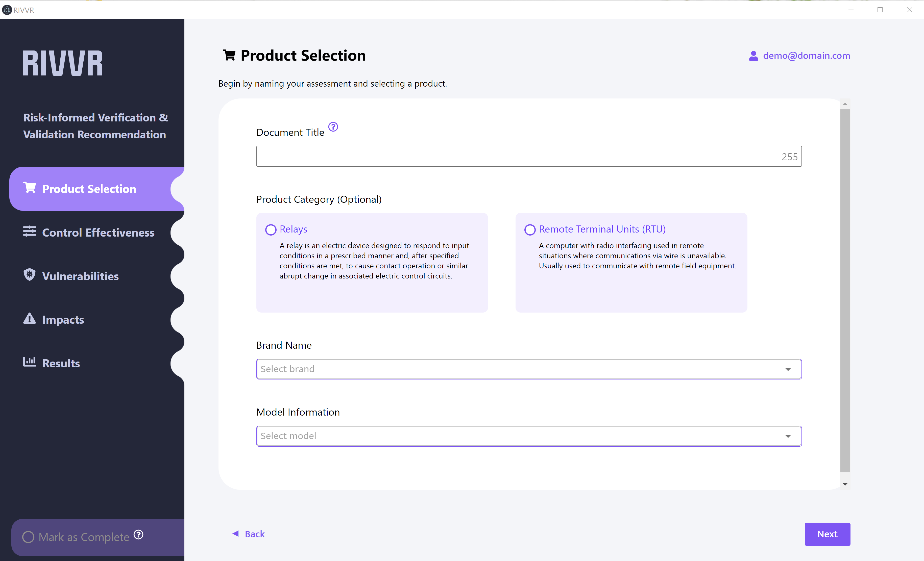The width and height of the screenshot is (924, 561).
Task: Click the left arrow icon beside Back
Action: pyautogui.click(x=235, y=533)
